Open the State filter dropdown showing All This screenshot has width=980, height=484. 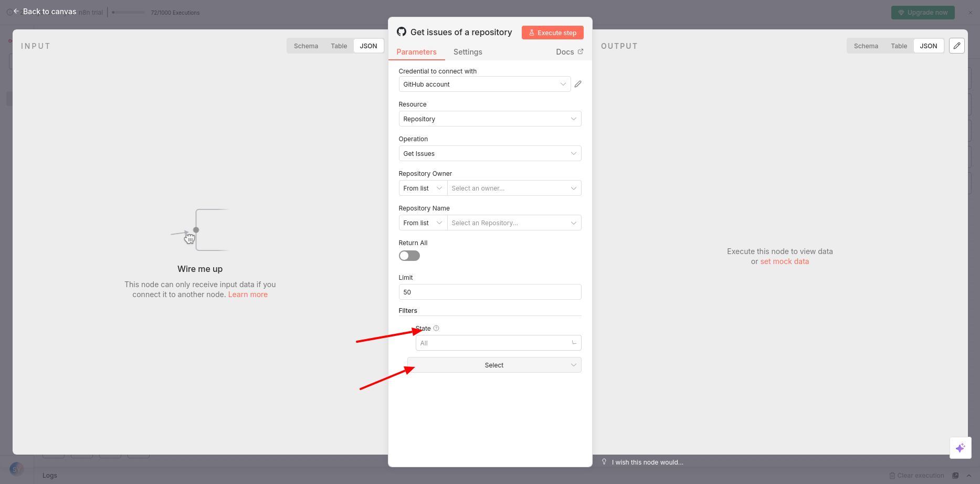498,343
